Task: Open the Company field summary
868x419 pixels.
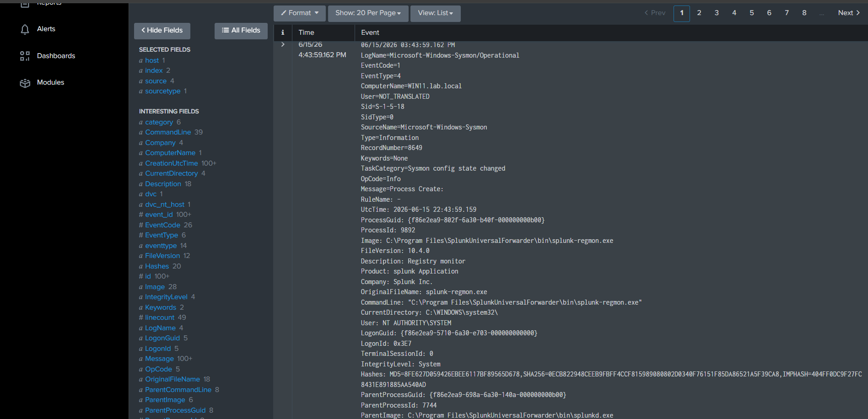Action: pyautogui.click(x=160, y=143)
